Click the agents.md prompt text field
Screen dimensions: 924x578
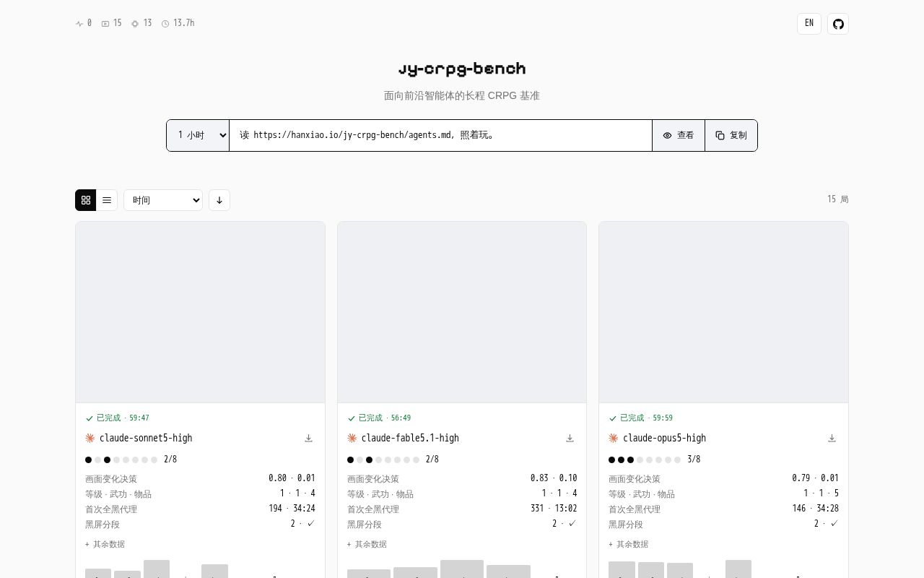coord(440,135)
